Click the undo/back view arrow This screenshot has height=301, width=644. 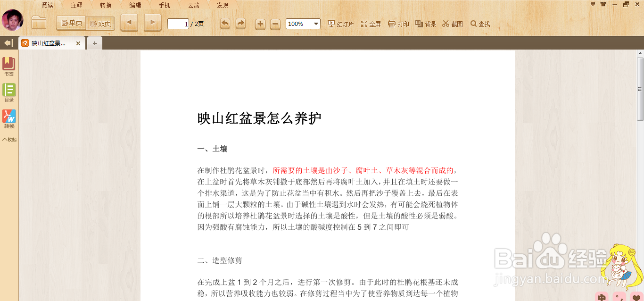click(225, 23)
